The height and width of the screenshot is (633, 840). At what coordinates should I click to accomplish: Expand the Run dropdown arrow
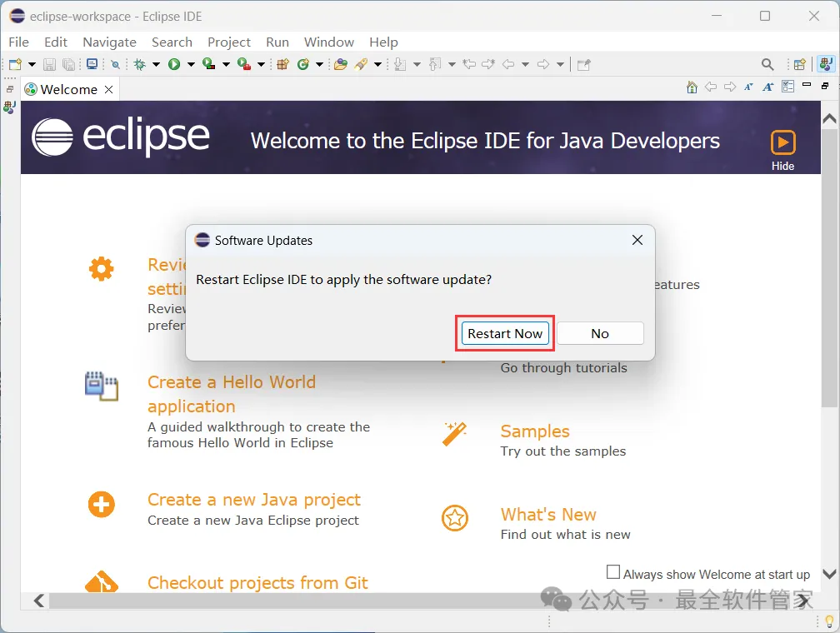tap(191, 65)
